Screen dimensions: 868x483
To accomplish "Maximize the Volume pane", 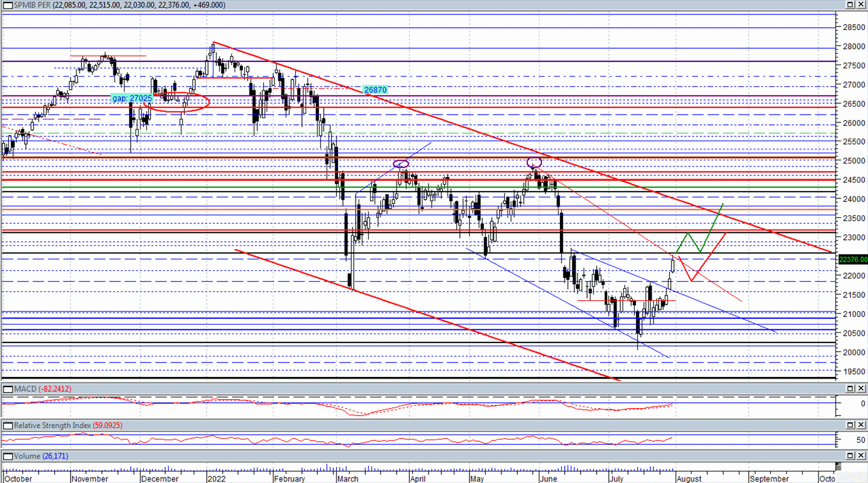I will tap(850, 456).
